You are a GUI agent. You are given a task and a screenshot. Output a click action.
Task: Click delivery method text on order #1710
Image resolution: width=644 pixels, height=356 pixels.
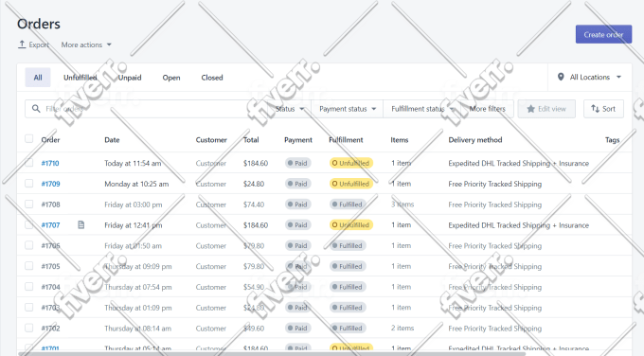[x=518, y=163]
